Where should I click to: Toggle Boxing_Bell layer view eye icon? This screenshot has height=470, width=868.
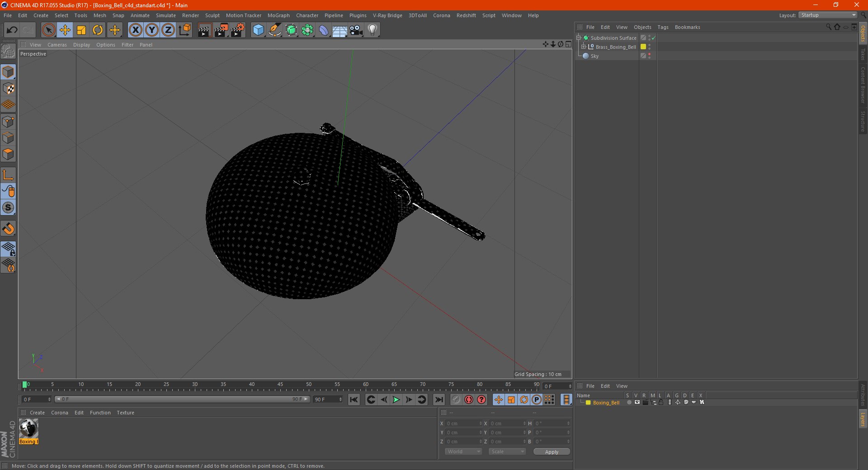[637, 402]
